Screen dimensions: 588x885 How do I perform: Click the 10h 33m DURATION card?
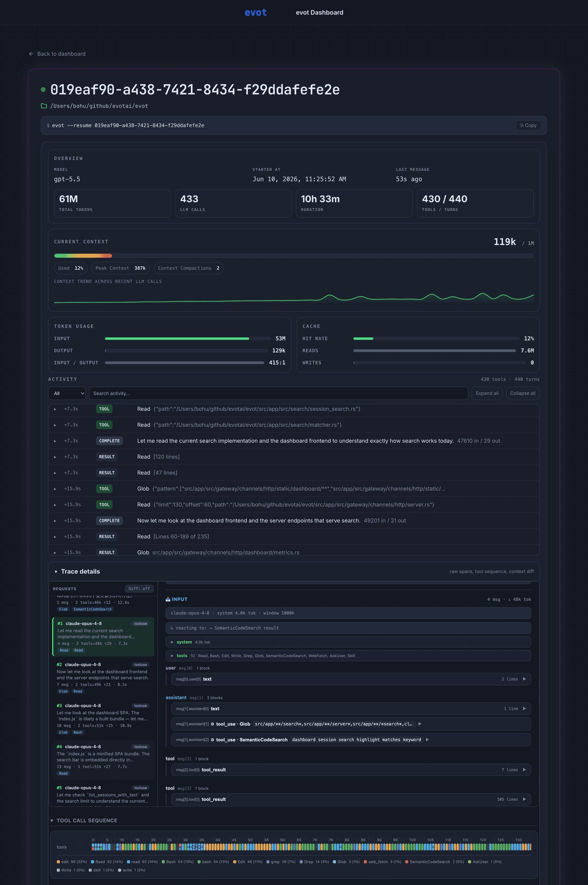point(354,203)
